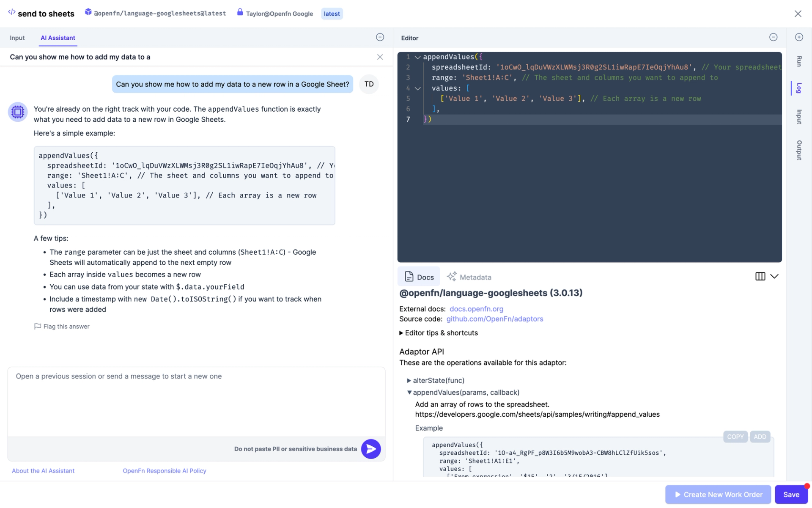Viewport: 812px width, 508px height.
Task: Open the vertical Log tab
Action: click(x=798, y=88)
